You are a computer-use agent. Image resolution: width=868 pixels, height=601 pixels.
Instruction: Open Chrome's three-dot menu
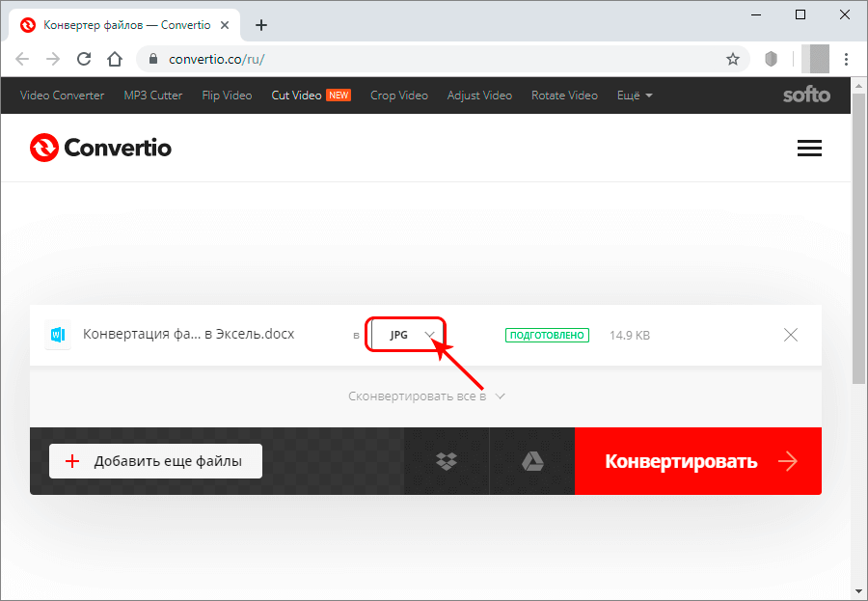point(846,59)
